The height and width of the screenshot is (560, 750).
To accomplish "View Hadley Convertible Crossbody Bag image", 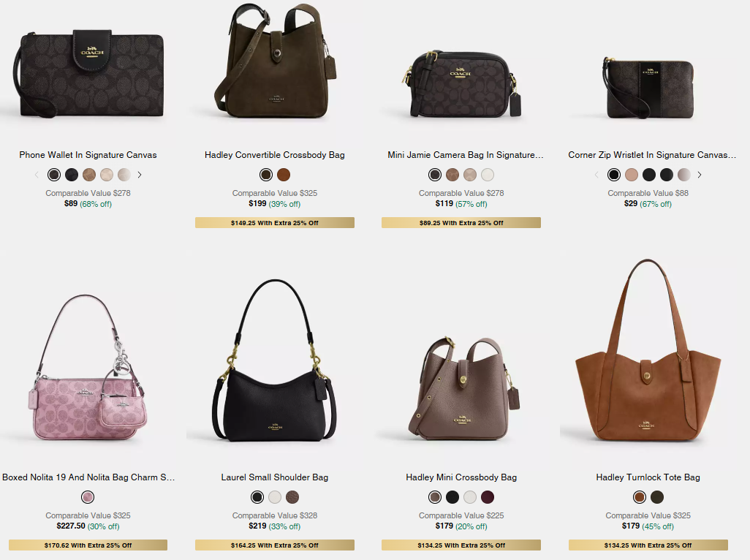I will pyautogui.click(x=275, y=61).
